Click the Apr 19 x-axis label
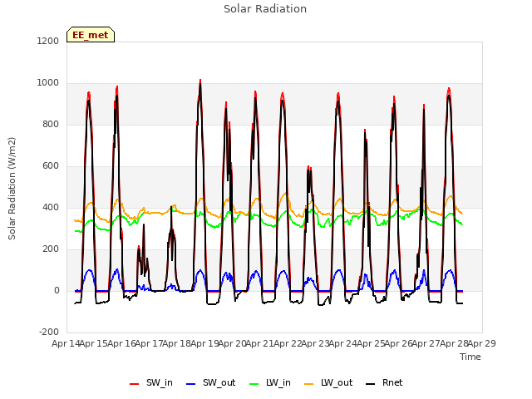Viewport: 532px width, 399px height. click(x=204, y=343)
